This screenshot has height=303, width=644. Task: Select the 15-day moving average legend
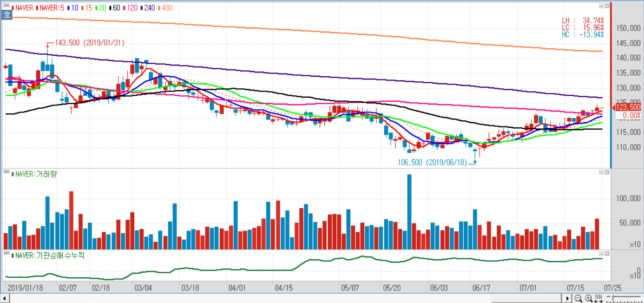point(86,7)
